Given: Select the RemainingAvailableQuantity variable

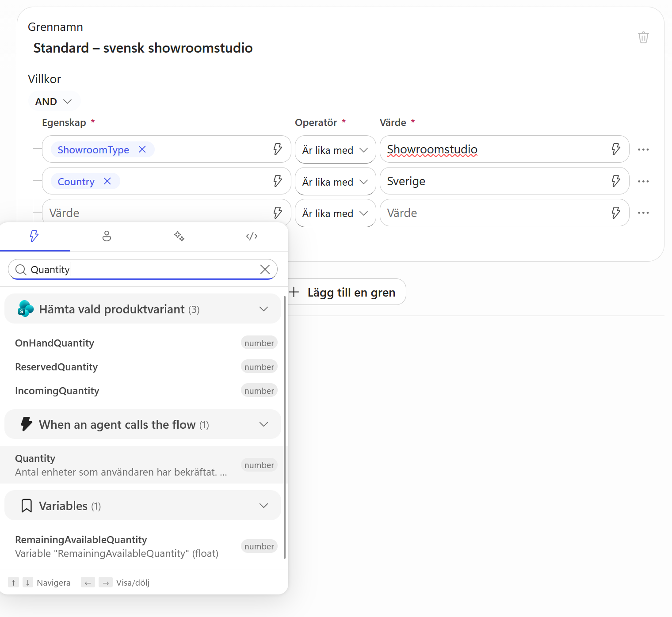Looking at the screenshot, I should coord(143,546).
